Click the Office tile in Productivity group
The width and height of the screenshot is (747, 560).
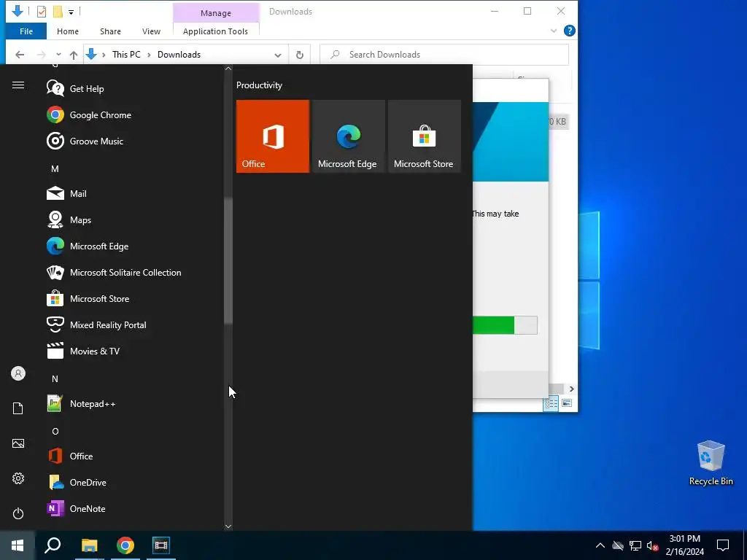[273, 136]
